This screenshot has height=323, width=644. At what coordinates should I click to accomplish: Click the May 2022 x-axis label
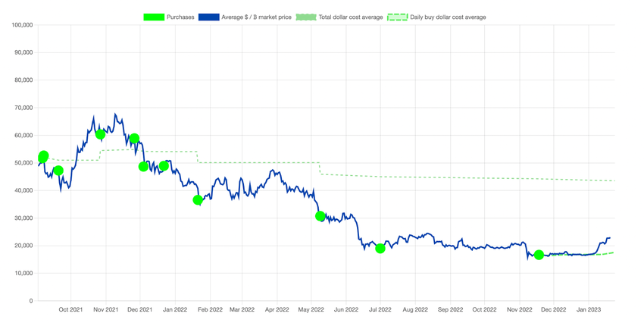tap(311, 309)
